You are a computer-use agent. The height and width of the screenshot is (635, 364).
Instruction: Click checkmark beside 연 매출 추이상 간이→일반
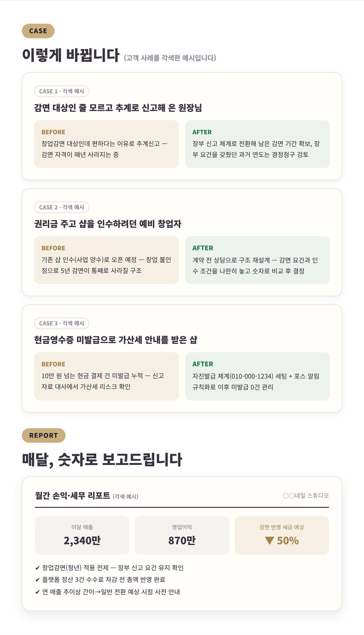tap(38, 592)
